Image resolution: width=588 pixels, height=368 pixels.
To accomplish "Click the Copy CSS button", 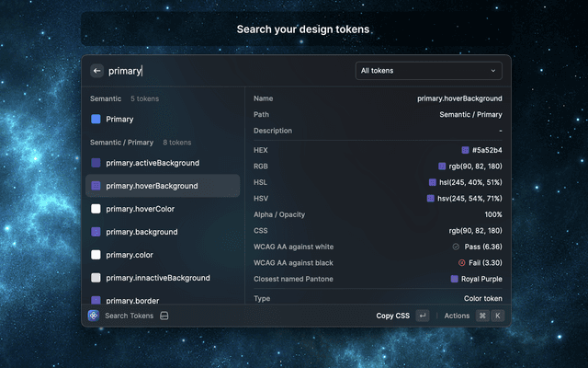I will coord(392,316).
